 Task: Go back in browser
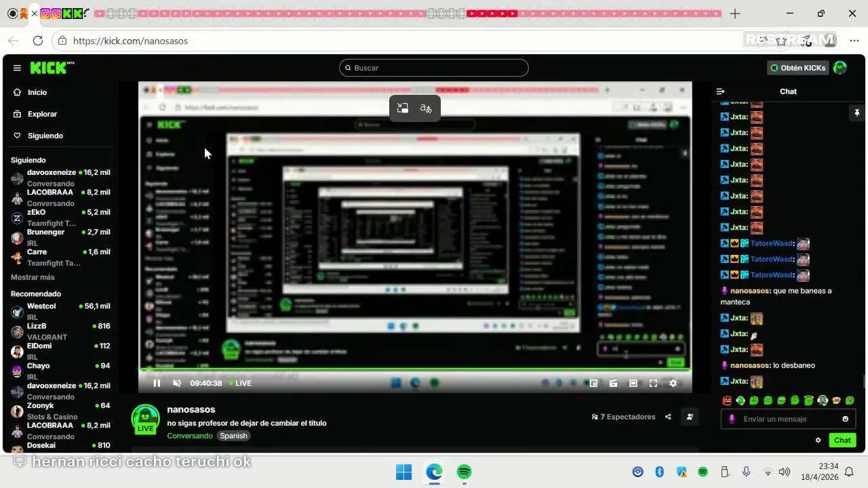tap(14, 41)
